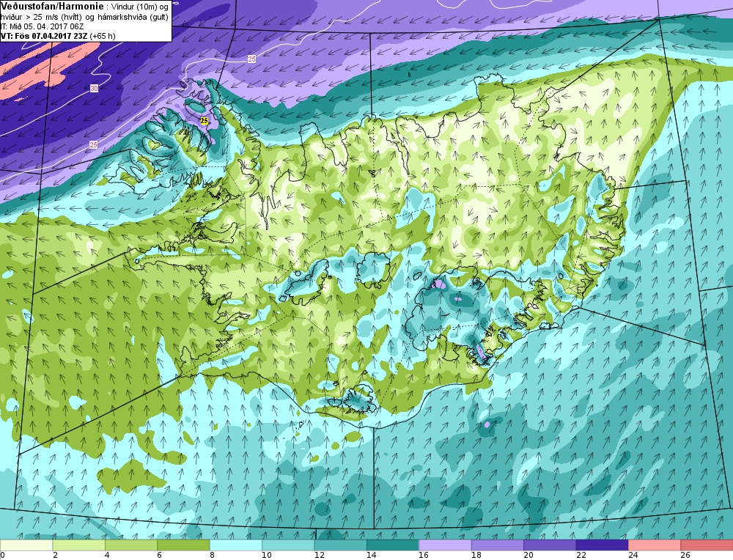Select the 'VT: Fös 07.04.2017 23Z' valid time line
Image resolution: width=733 pixels, height=560 pixels.
pos(44,36)
